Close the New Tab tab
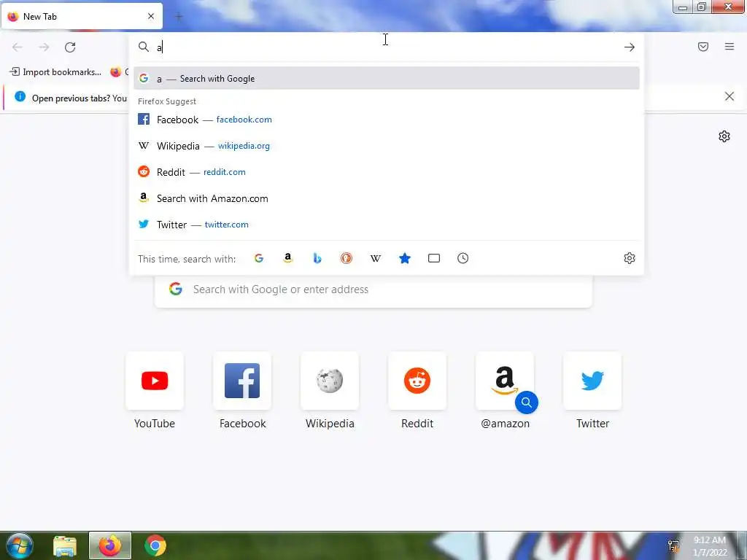 [151, 16]
